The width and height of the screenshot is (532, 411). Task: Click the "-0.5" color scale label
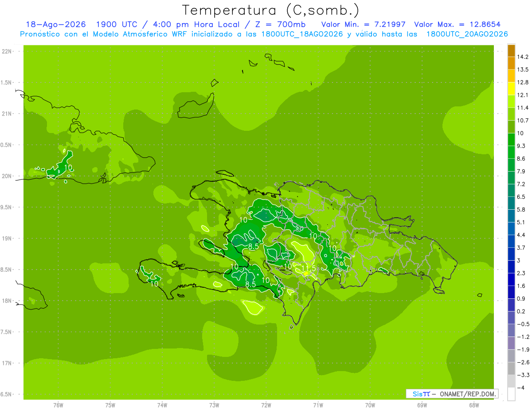coord(523,324)
